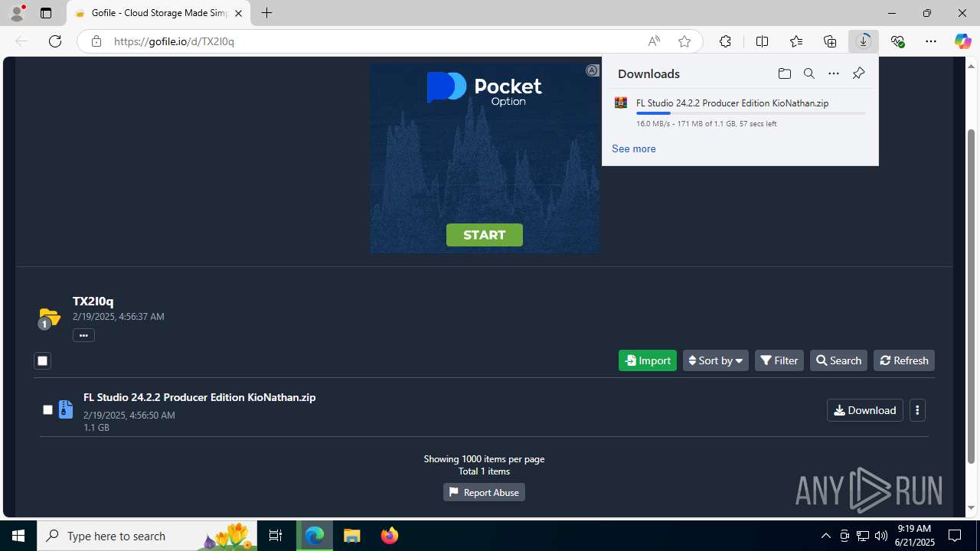Click the zip file type icon
This screenshot has height=551, width=980.
66,409
